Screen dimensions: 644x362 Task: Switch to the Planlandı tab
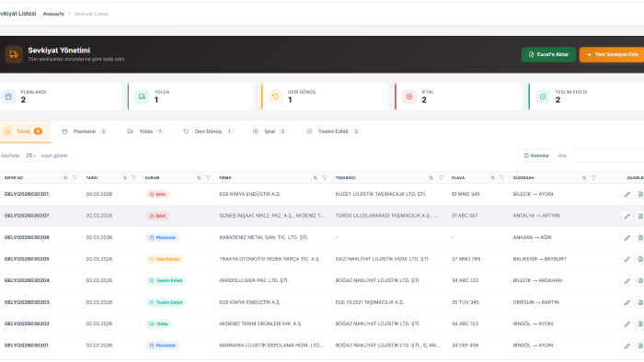click(x=85, y=131)
